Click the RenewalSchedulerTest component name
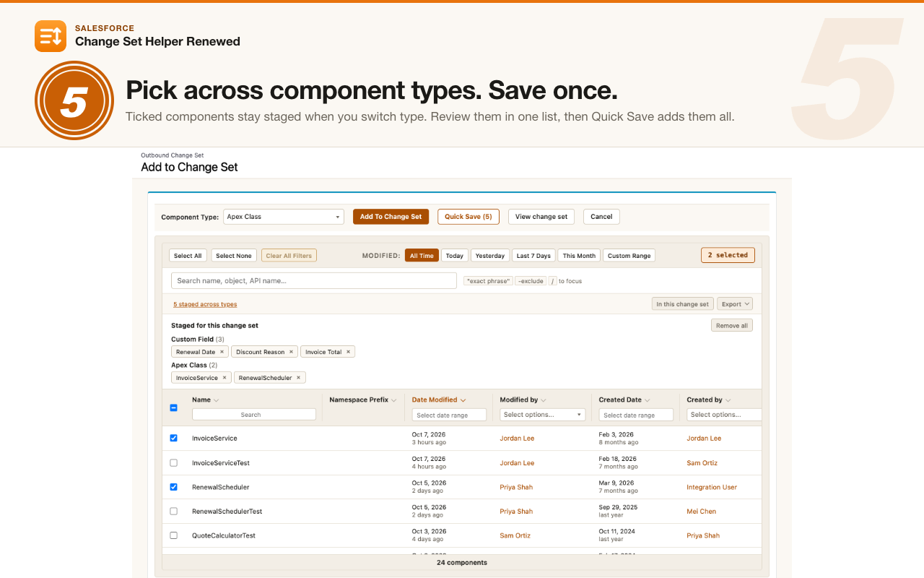The width and height of the screenshot is (924, 578). tap(227, 512)
